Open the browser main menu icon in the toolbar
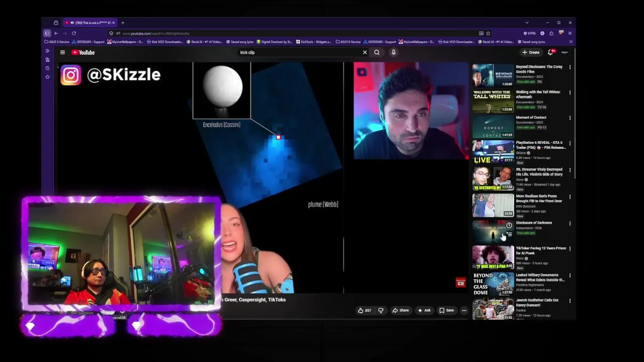This screenshot has width=644, height=362. pyautogui.click(x=570, y=33)
